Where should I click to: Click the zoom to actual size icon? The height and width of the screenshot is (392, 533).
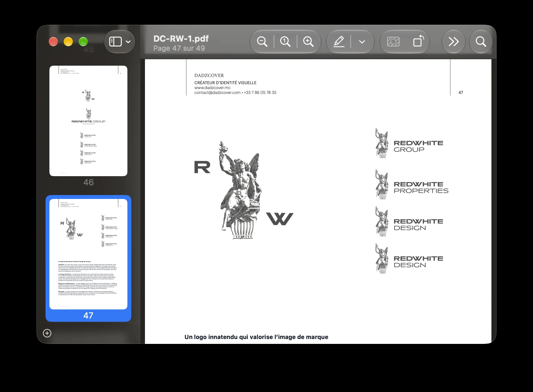pos(285,42)
